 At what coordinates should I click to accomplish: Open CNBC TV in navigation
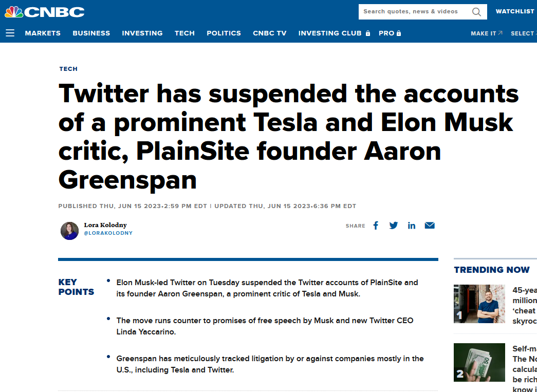tap(269, 33)
